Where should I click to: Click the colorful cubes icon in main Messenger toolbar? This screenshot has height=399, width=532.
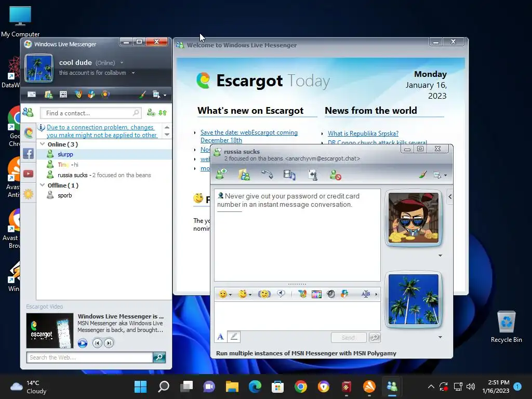(91, 95)
